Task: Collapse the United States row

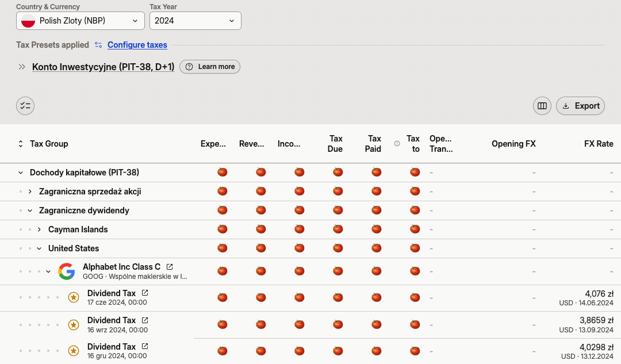Action: tap(39, 248)
